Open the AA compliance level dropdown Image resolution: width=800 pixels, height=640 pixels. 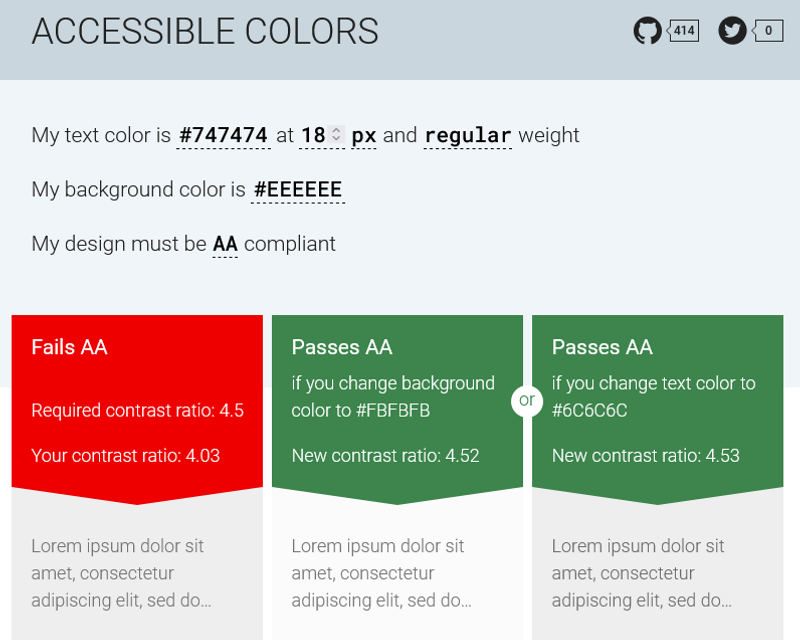[225, 244]
